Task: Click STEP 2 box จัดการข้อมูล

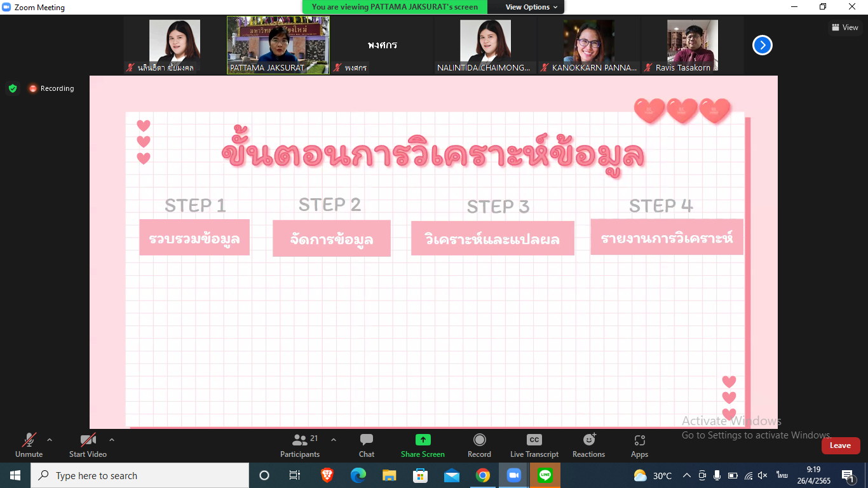Action: coord(332,238)
